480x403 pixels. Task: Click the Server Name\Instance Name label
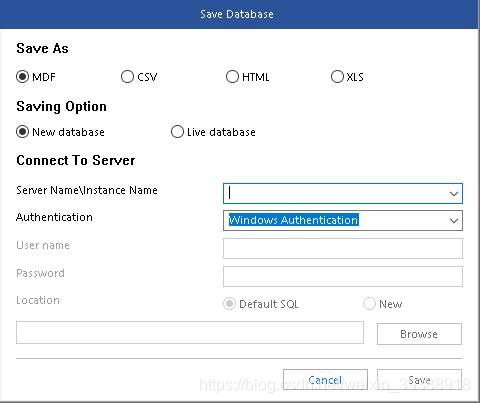[x=87, y=190]
